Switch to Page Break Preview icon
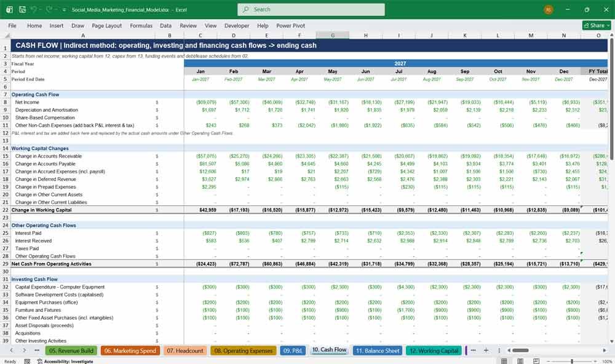615x364 pixels. (x=536, y=361)
